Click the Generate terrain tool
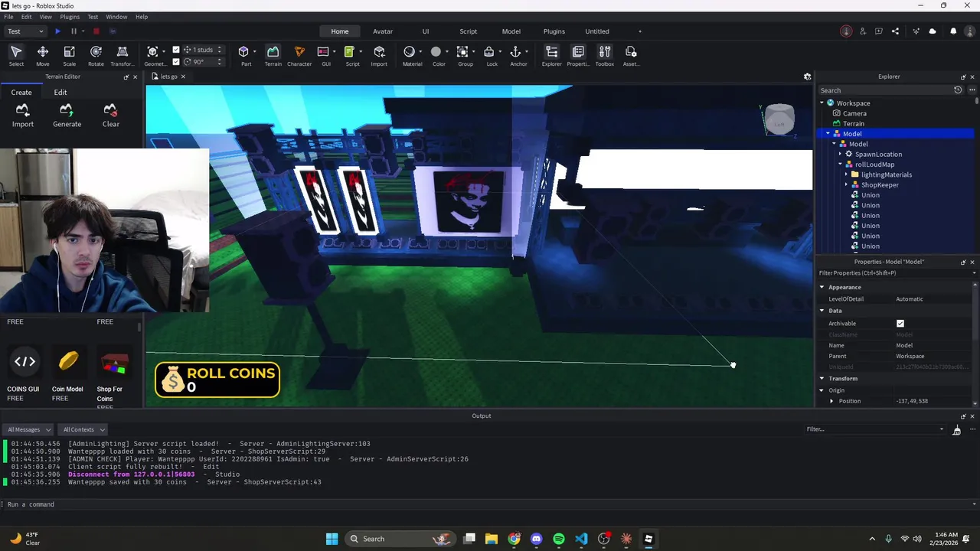Screen dimensions: 980x551 click(x=67, y=116)
